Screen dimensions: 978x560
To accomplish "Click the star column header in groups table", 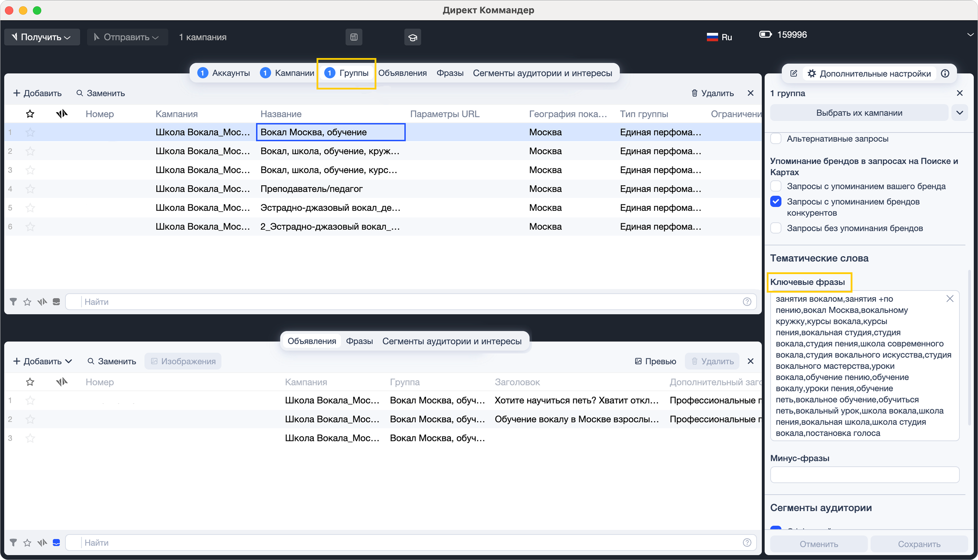I will (30, 114).
